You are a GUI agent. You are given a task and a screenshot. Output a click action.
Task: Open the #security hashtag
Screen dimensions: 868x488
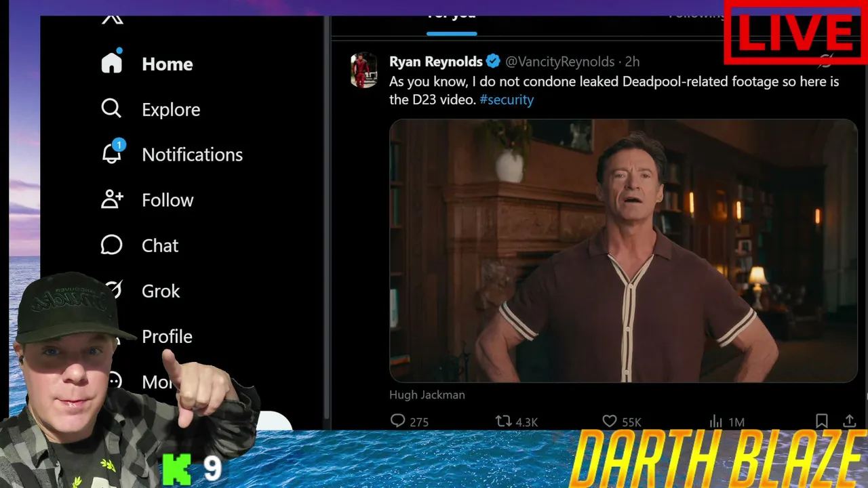(x=507, y=100)
